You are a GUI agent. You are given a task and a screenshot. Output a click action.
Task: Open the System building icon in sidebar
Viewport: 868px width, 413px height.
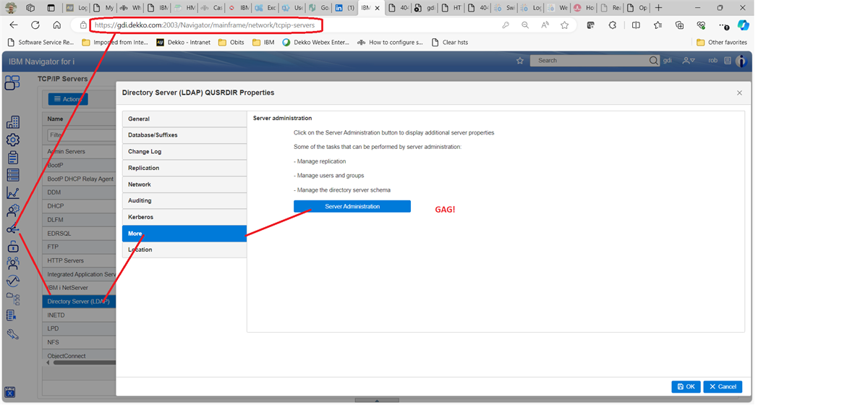coord(12,122)
